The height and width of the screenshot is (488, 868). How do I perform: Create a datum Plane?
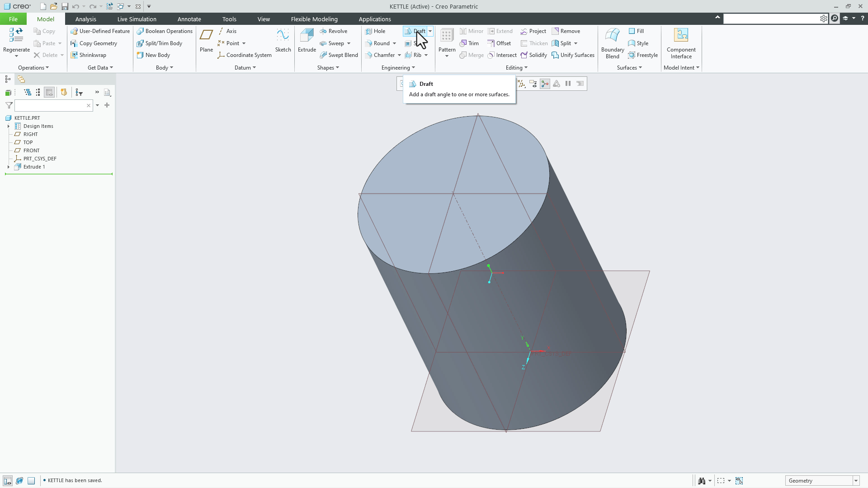click(206, 41)
